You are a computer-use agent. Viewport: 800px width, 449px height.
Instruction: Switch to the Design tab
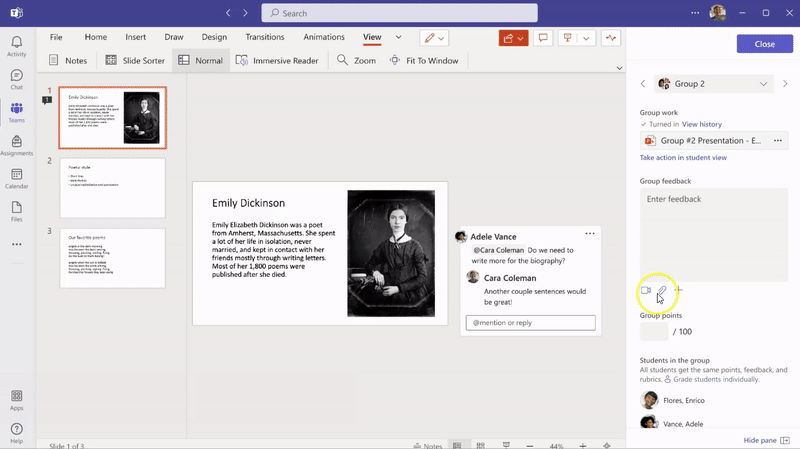pyautogui.click(x=214, y=37)
